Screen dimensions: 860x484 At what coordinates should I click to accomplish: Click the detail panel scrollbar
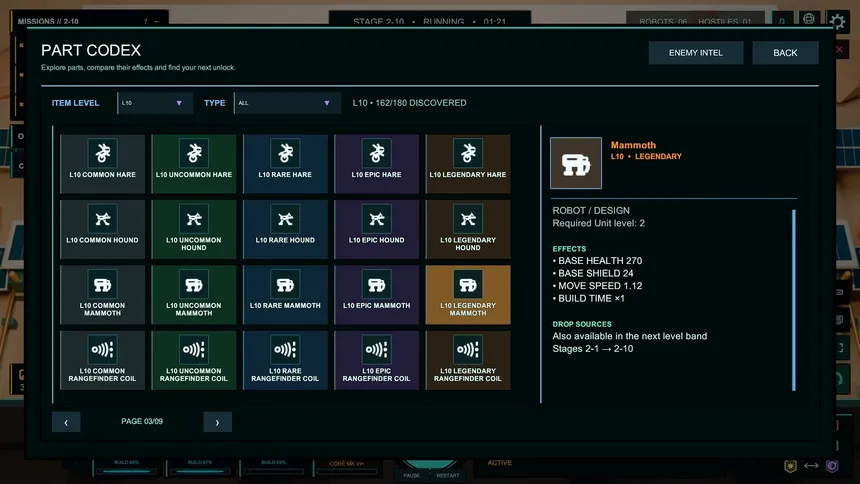pyautogui.click(x=794, y=300)
